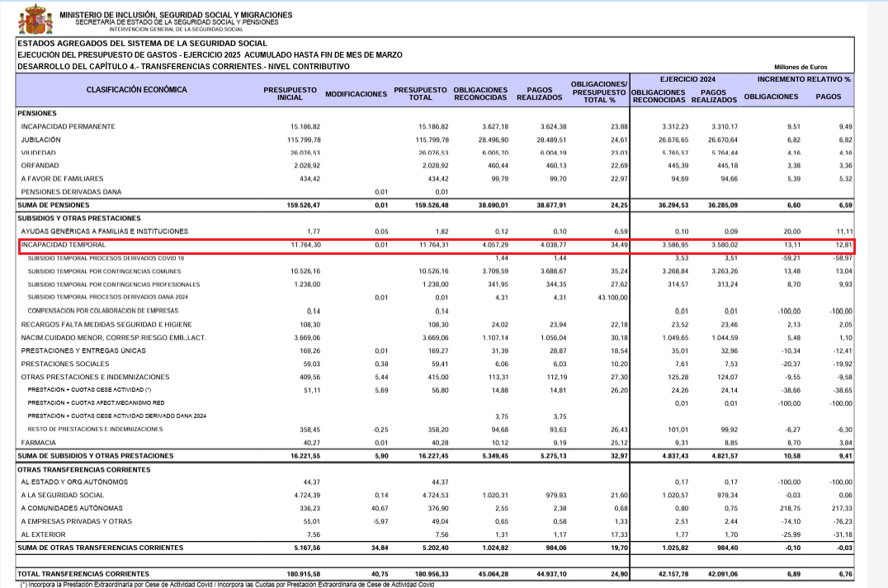
Task: Select the Farmacia row label
Action: pos(39,442)
